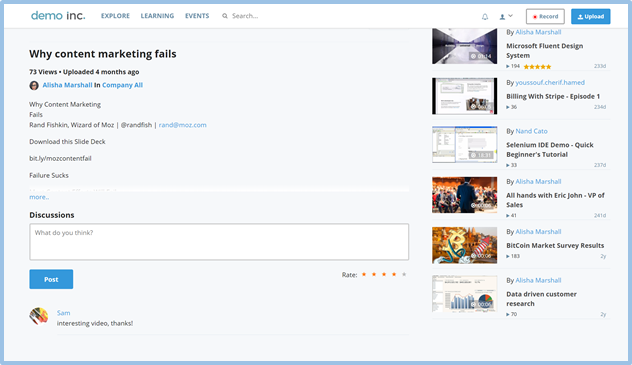Click BitCoin Market Survey Results title

555,245
